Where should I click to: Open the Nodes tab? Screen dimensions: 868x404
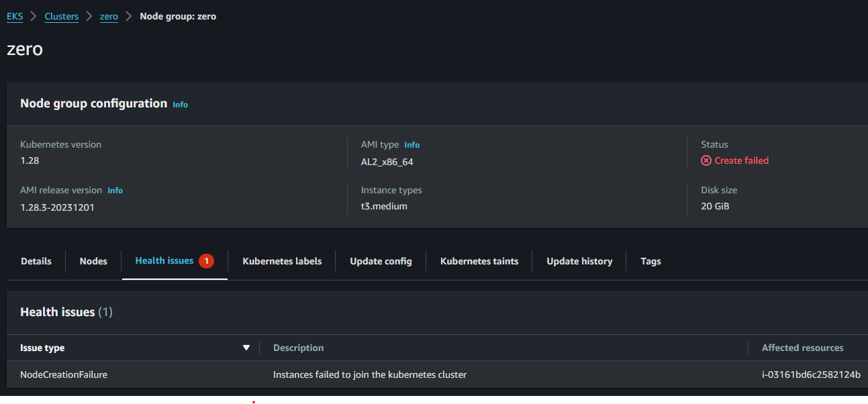click(x=93, y=261)
